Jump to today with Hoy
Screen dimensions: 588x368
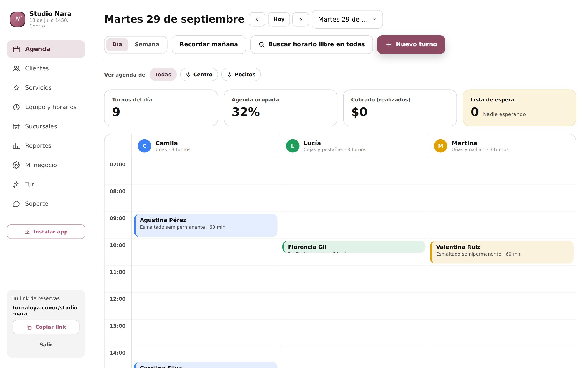(x=279, y=19)
